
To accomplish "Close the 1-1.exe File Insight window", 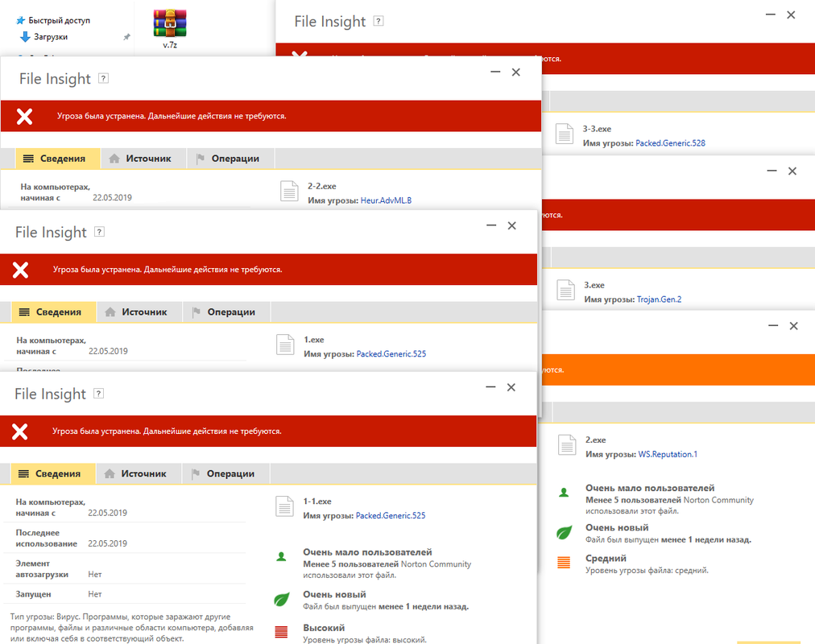I will 511,387.
